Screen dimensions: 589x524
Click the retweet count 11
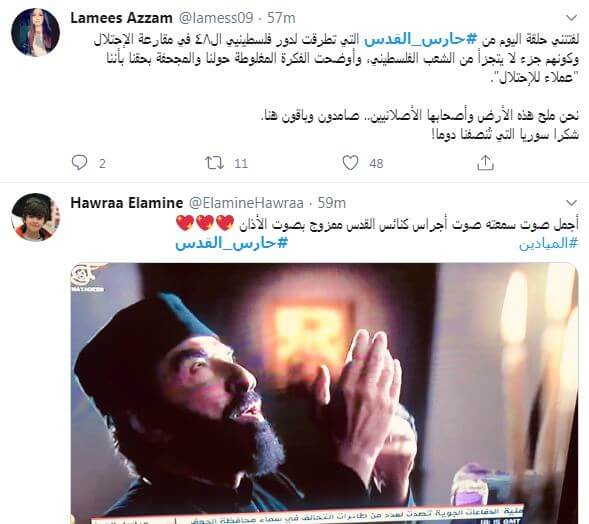241,163
